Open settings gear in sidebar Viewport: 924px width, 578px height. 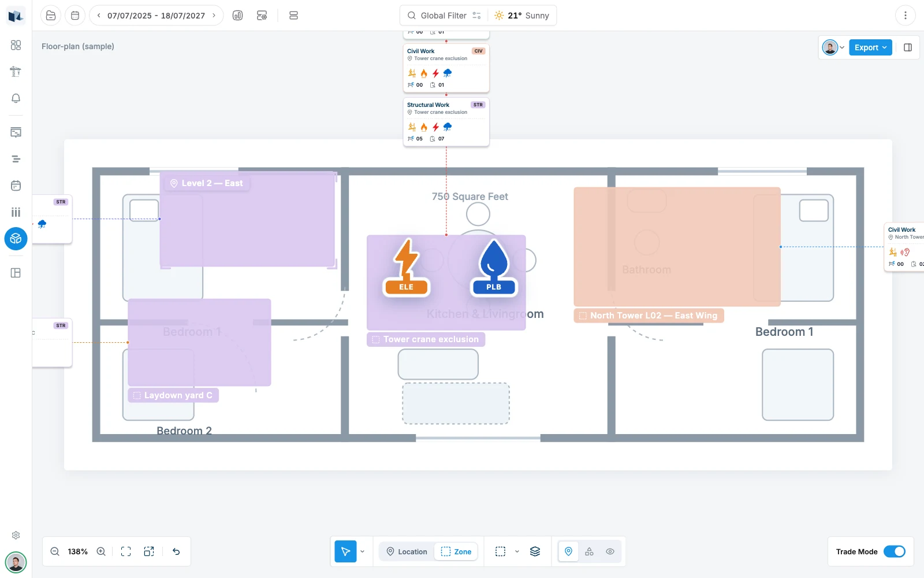click(16, 535)
